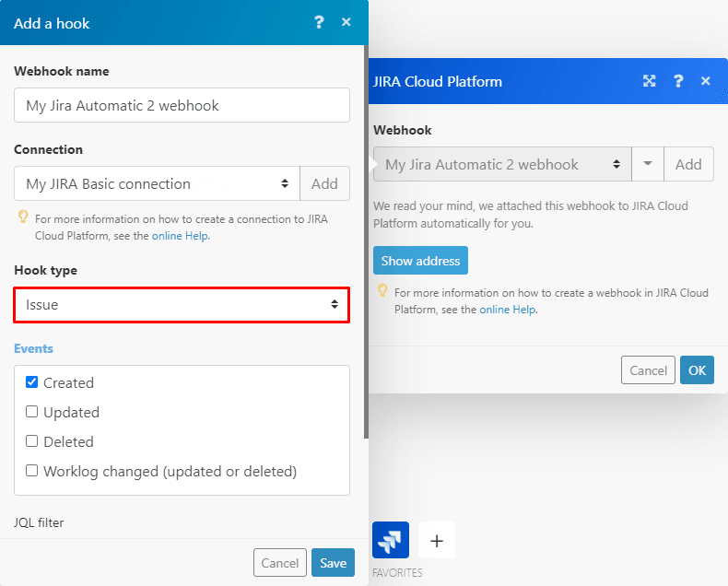This screenshot has height=586, width=728.
Task: Click the Save button in Add a hook
Action: pyautogui.click(x=333, y=563)
